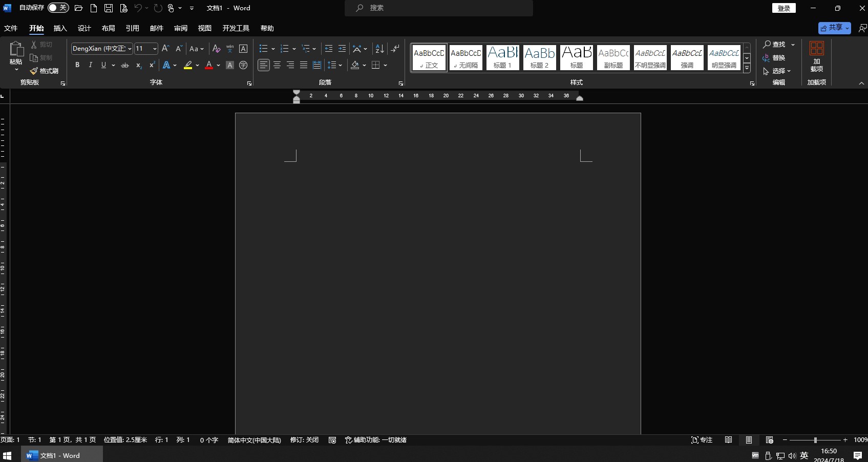Click 替换 (Replace) button
The image size is (868, 462).
click(774, 57)
